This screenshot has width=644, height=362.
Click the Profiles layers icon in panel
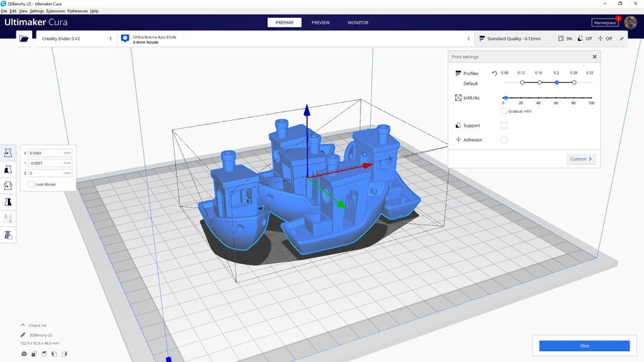click(458, 73)
